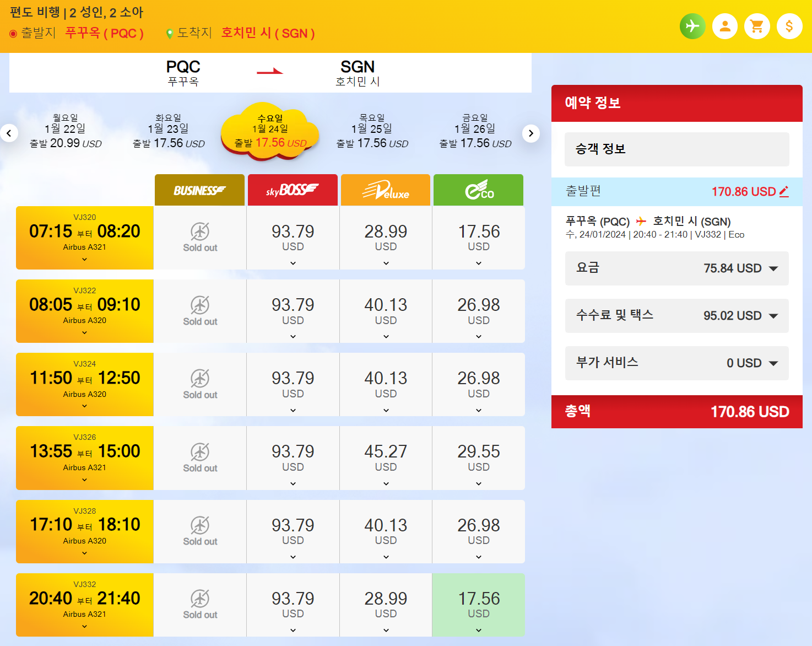Click the red route arrow PQC to SGN

[x=270, y=71]
